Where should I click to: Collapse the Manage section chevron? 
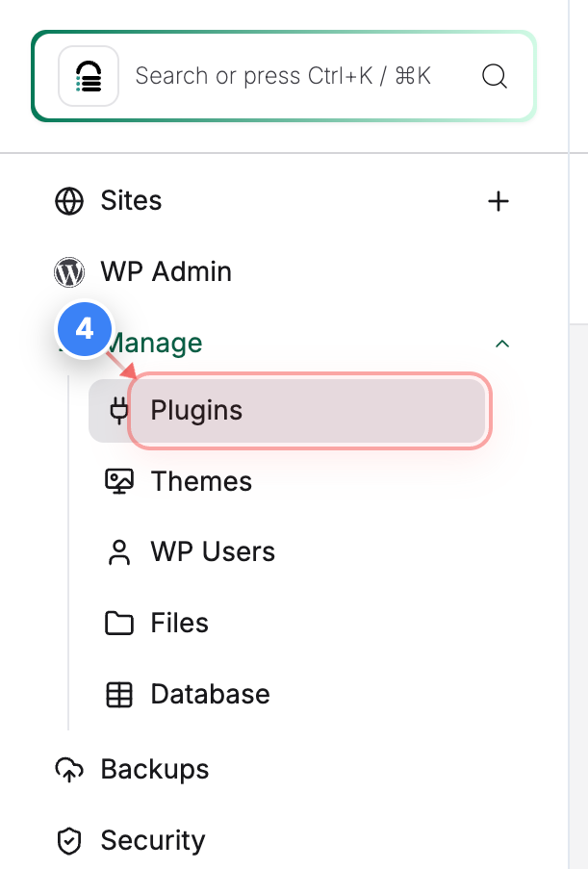tap(501, 344)
